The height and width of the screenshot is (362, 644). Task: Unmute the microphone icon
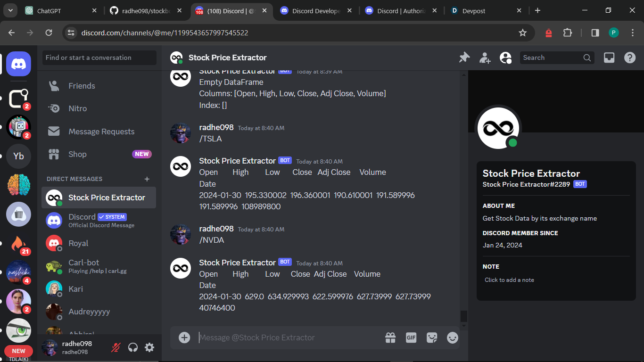pos(116,348)
